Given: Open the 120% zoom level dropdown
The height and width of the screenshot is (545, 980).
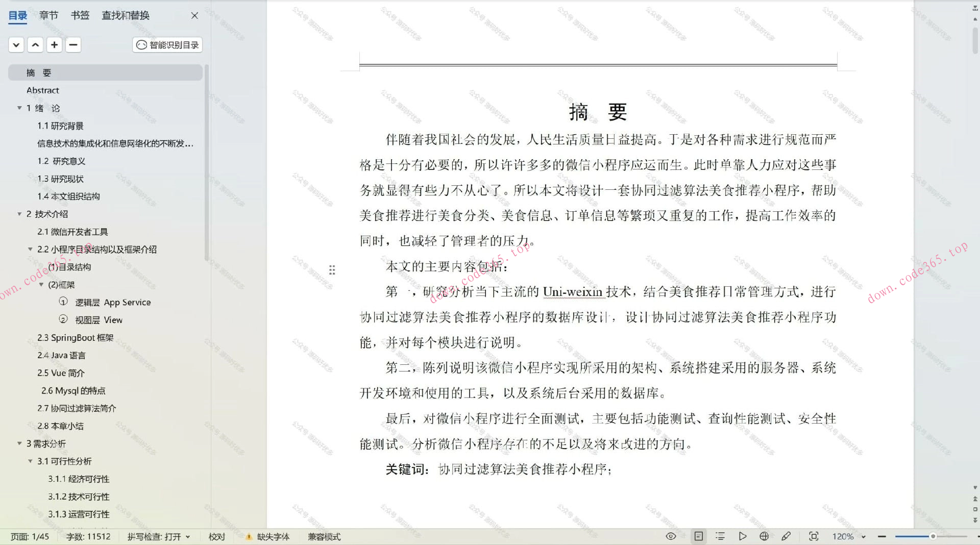Looking at the screenshot, I should point(846,536).
